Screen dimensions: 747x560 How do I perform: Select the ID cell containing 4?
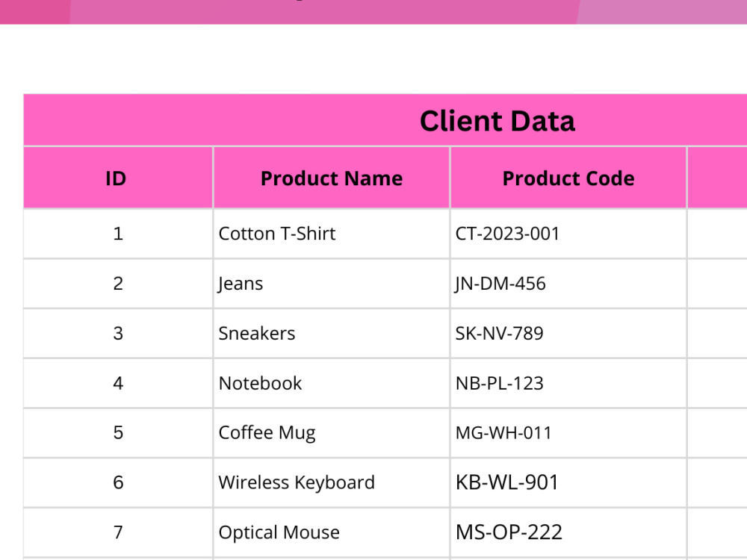click(x=118, y=383)
